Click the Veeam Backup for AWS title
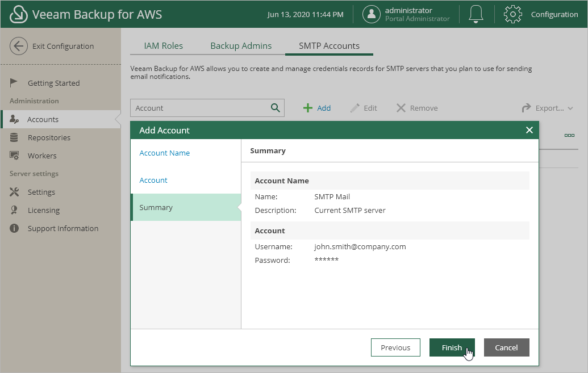Image resolution: width=588 pixels, height=373 pixels. point(97,14)
